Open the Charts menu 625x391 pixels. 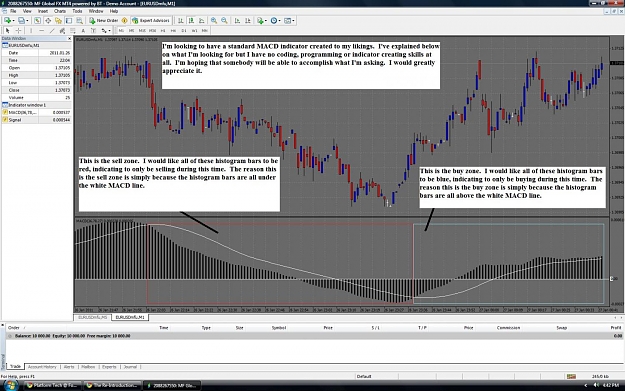[60, 11]
